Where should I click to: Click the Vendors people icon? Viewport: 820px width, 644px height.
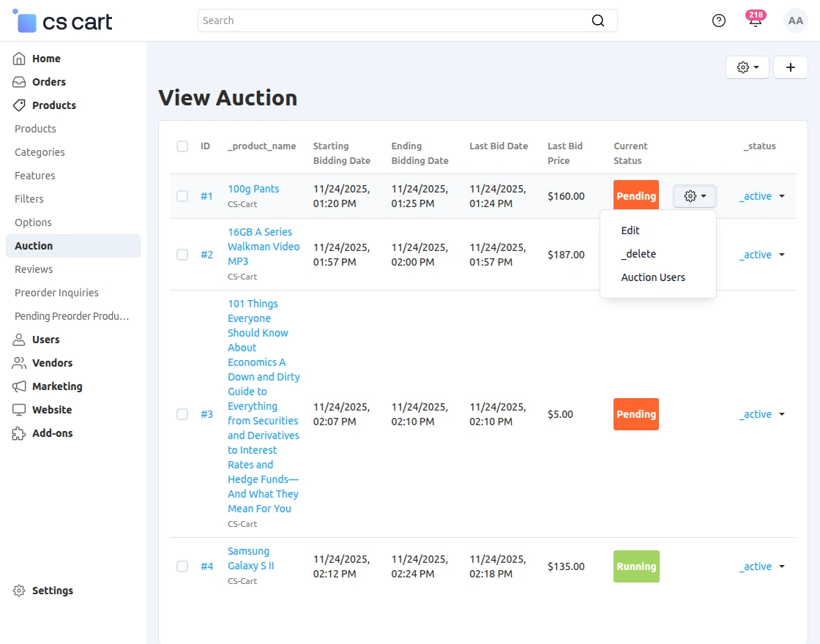coord(20,363)
